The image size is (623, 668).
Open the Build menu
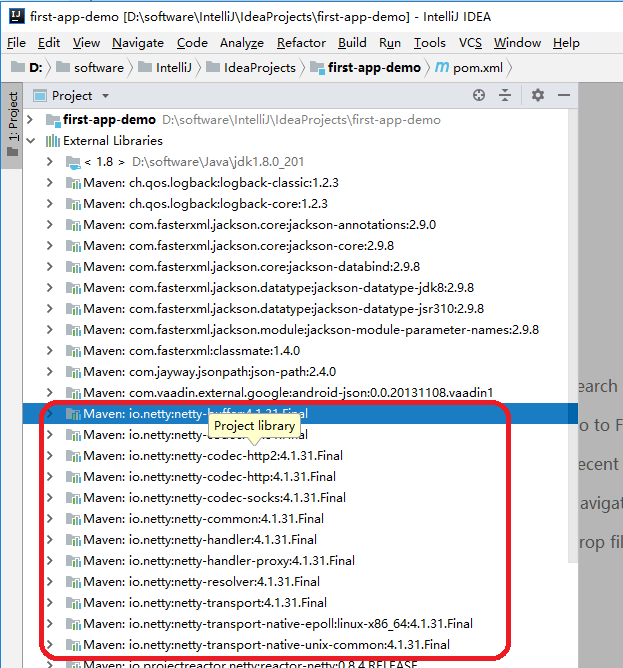coord(352,43)
